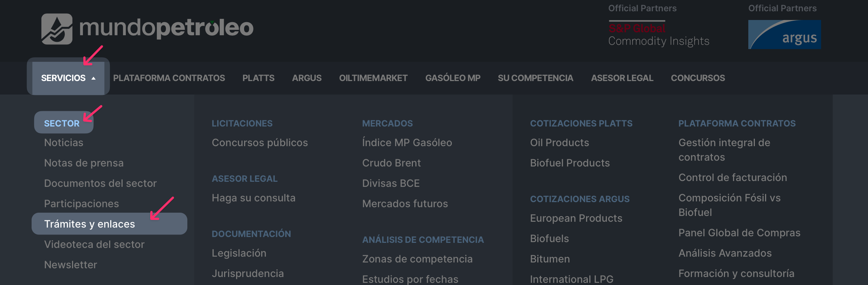Click the LICITACIONES heading
The width and height of the screenshot is (868, 285).
point(242,123)
